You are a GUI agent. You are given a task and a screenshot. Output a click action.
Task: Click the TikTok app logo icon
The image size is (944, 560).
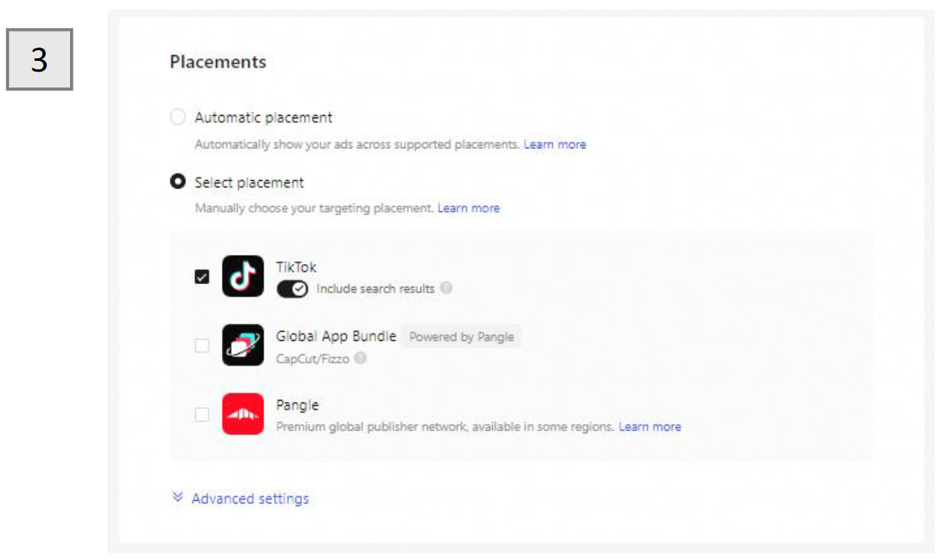(x=243, y=276)
